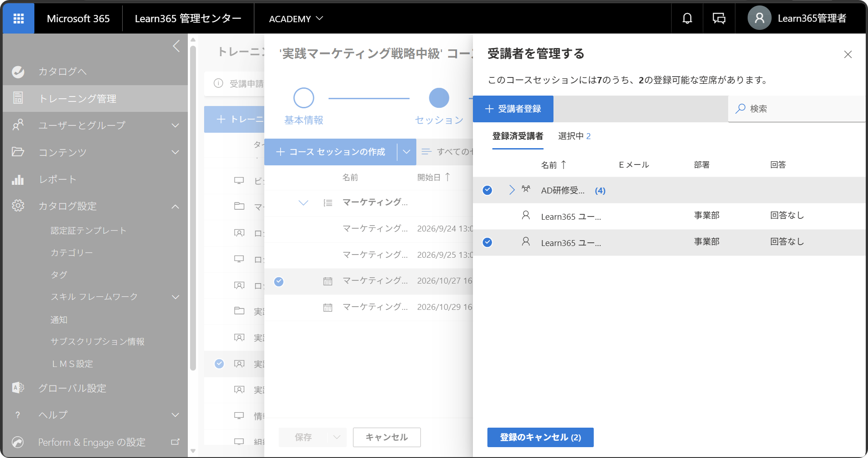Select the 基本情報 step circle

tap(304, 98)
